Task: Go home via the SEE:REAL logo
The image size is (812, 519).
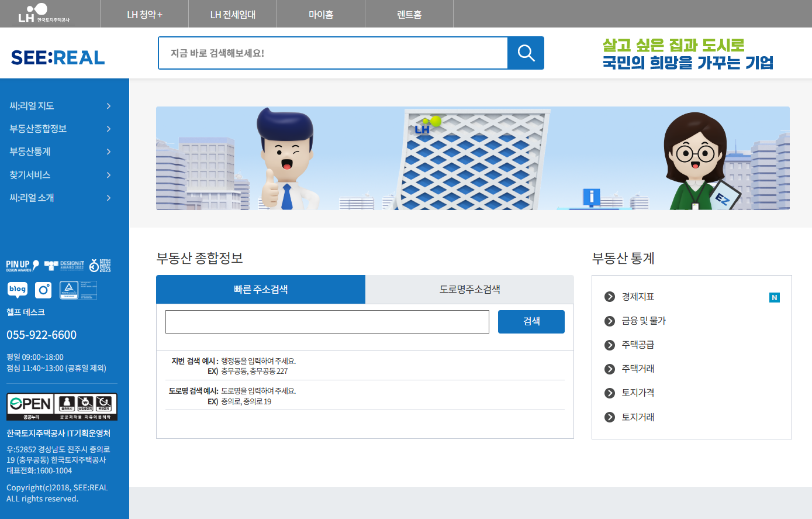Action: (x=58, y=57)
